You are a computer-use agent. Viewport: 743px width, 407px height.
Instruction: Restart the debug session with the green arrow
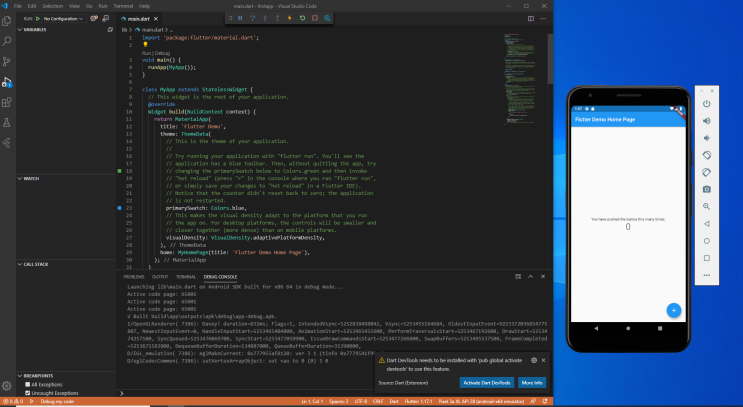[x=302, y=18]
